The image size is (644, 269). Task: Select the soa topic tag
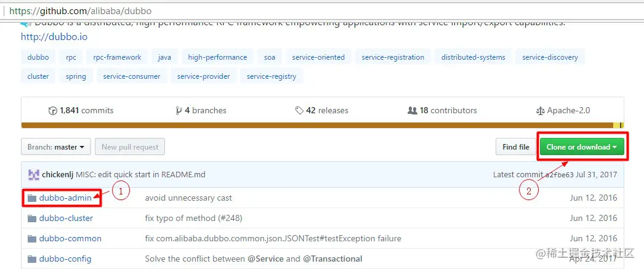point(270,57)
